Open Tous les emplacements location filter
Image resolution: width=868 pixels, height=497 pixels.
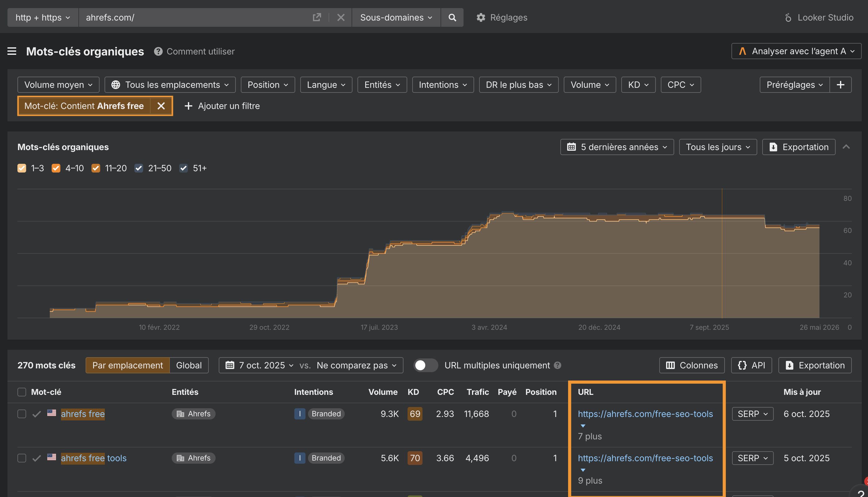point(170,85)
